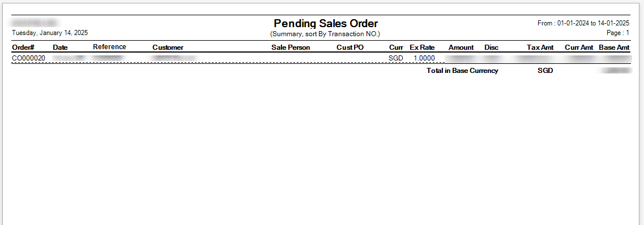Viewport: 644px width, 225px height.
Task: Click the Curr Amt column header
Action: point(579,47)
